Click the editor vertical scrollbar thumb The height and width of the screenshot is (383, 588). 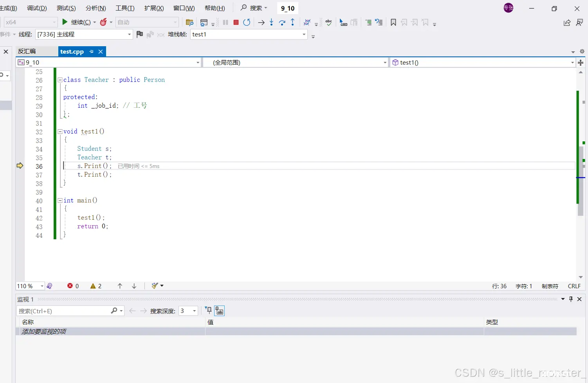[581, 181]
